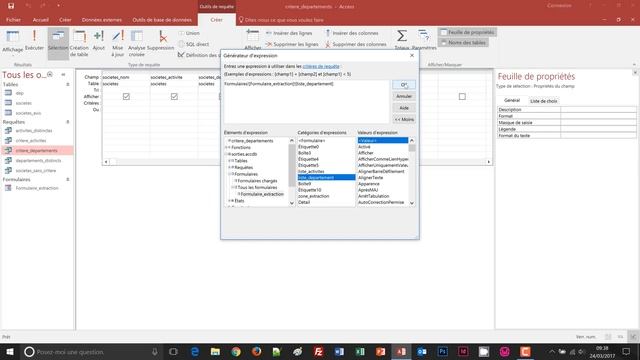The width and height of the screenshot is (640, 360).
Task: Uncheck Afficher box under societes_nom column
Action: click(x=126, y=96)
